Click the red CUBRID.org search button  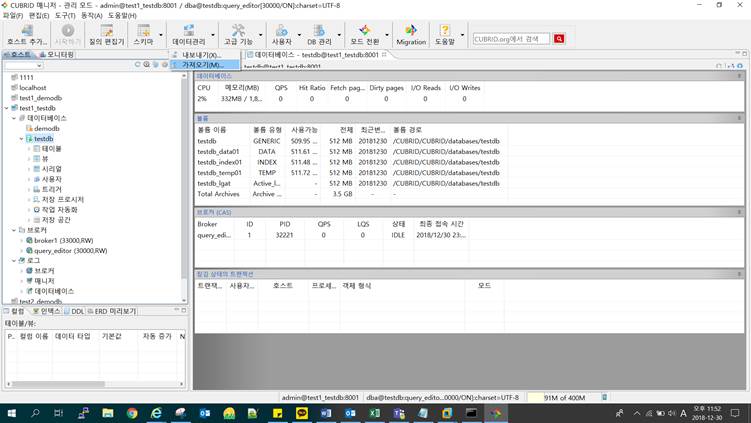(558, 39)
